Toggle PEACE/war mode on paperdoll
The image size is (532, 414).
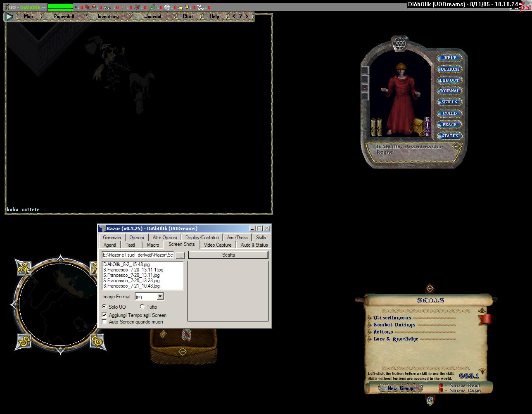[449, 124]
